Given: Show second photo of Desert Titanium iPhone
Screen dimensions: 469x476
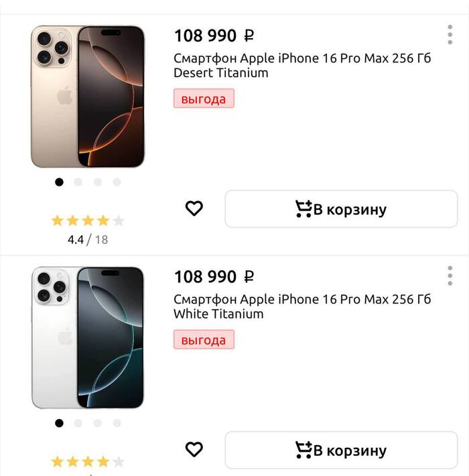Looking at the screenshot, I should click(78, 182).
